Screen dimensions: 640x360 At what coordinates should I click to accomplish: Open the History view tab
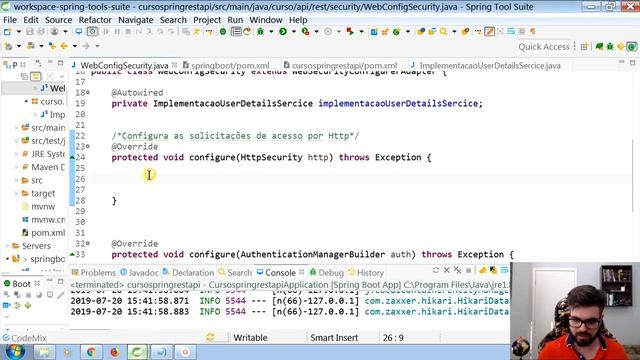(x=366, y=273)
